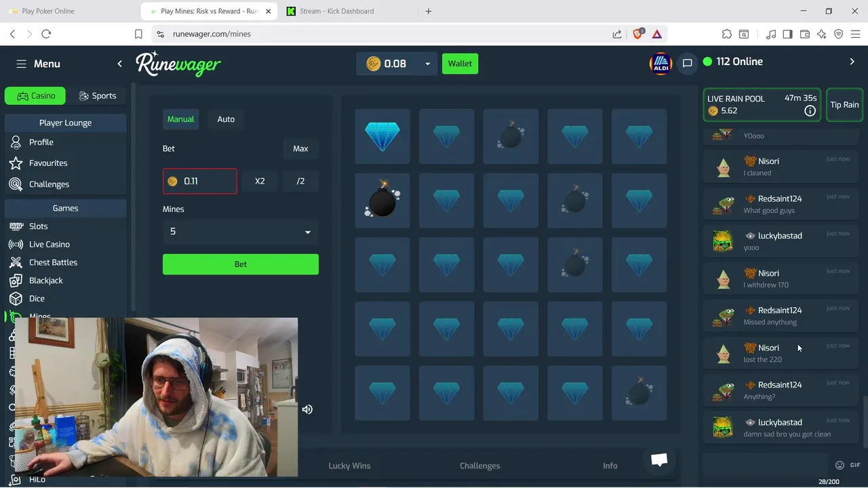Viewport: 868px width, 488px height.
Task: Collapse the chat panel with right arrow
Action: point(852,62)
